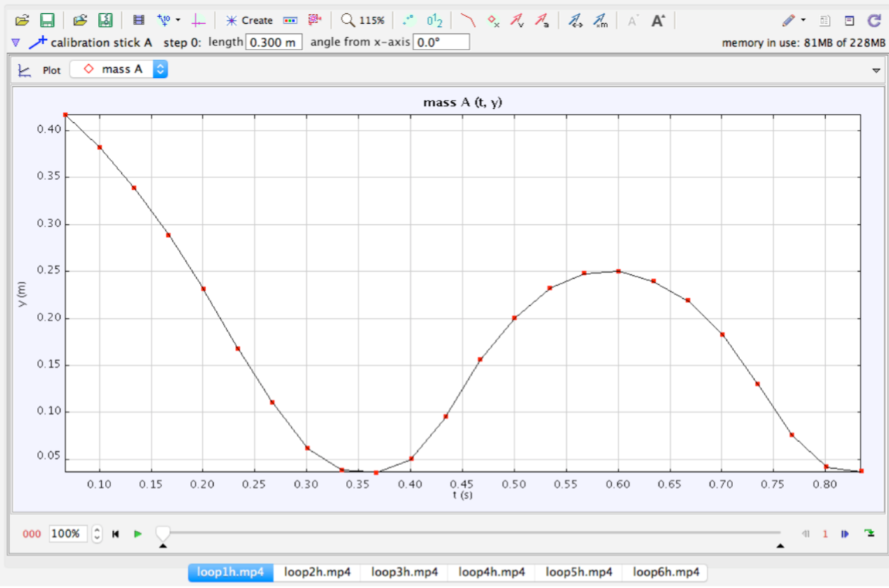Image resolution: width=889 pixels, height=588 pixels.
Task: Open the data tool window icon
Action: [x=849, y=20]
